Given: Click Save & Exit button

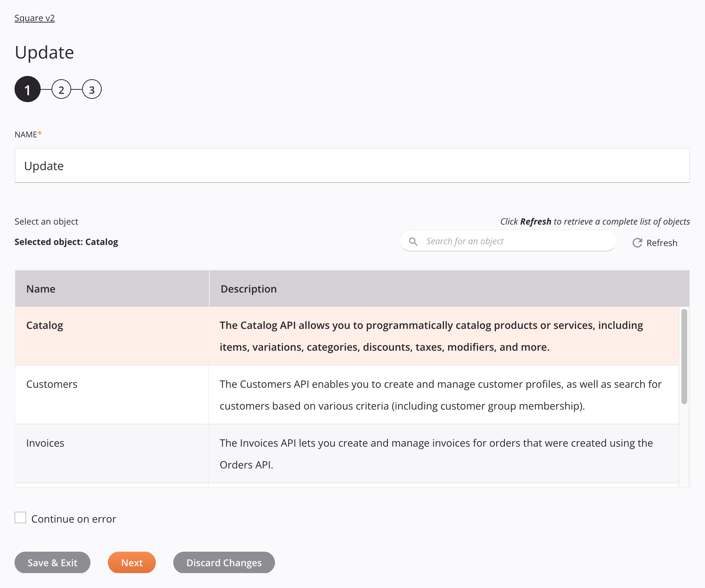Looking at the screenshot, I should click(x=52, y=562).
